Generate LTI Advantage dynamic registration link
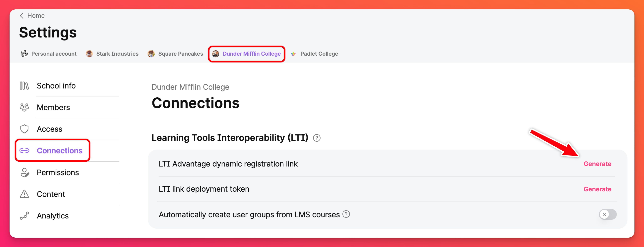 click(597, 164)
